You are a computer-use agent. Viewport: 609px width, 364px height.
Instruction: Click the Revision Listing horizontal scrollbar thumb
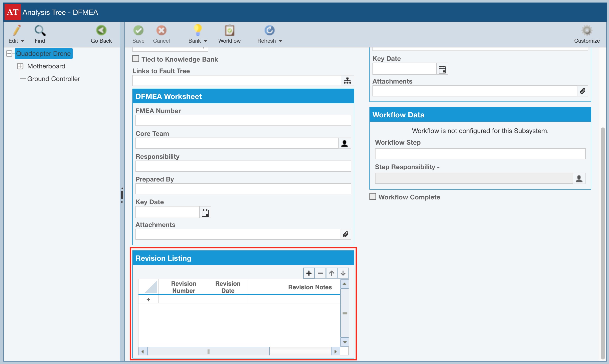[x=208, y=351]
